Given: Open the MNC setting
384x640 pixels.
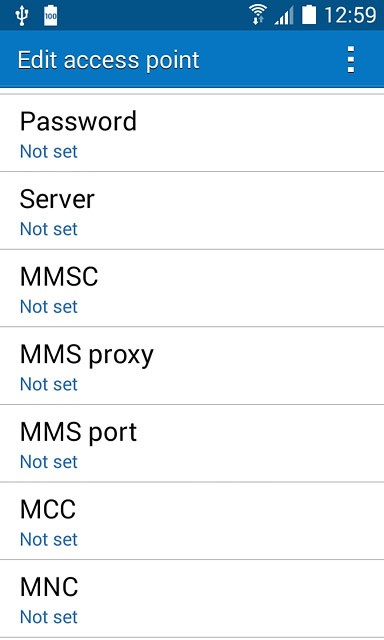Looking at the screenshot, I should [x=192, y=598].
